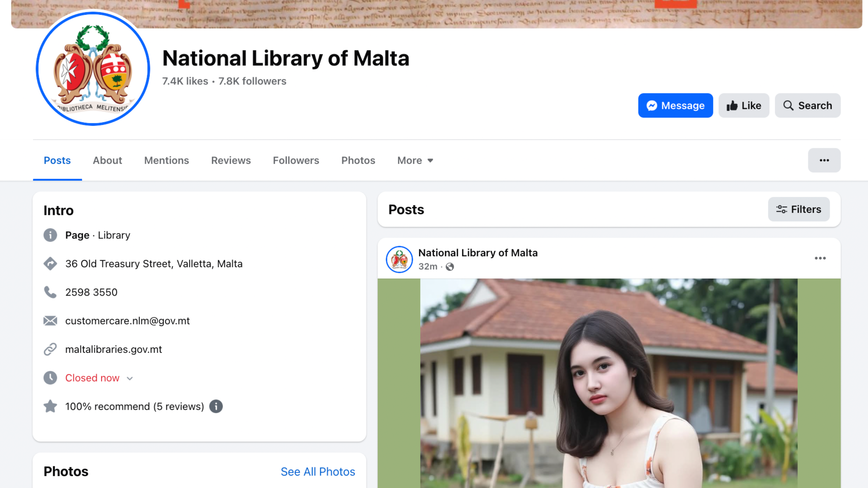Screen dimensions: 868x488
Task: Click the phone icon
Action: click(x=50, y=292)
